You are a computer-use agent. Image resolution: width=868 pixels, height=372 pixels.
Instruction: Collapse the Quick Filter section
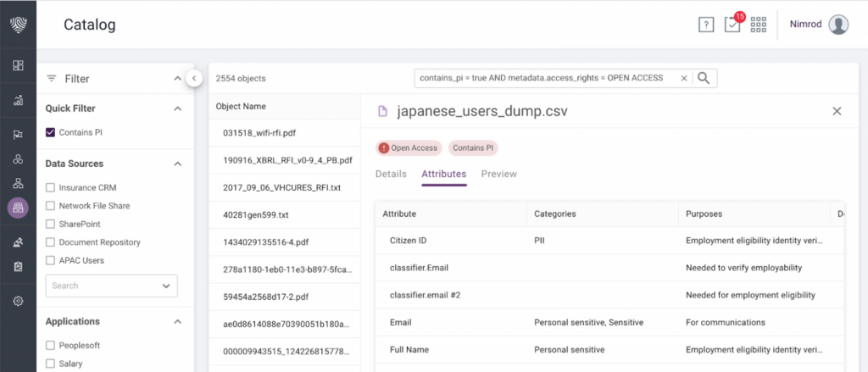click(177, 108)
